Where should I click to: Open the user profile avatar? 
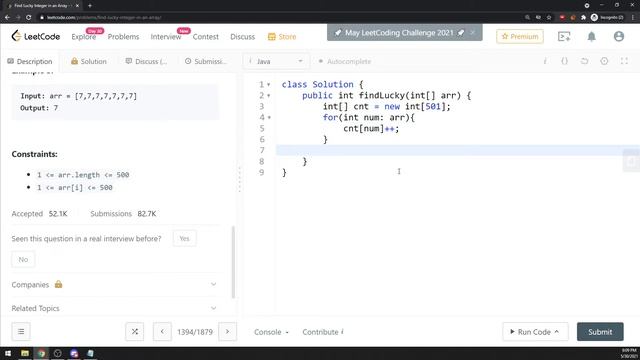coord(619,36)
